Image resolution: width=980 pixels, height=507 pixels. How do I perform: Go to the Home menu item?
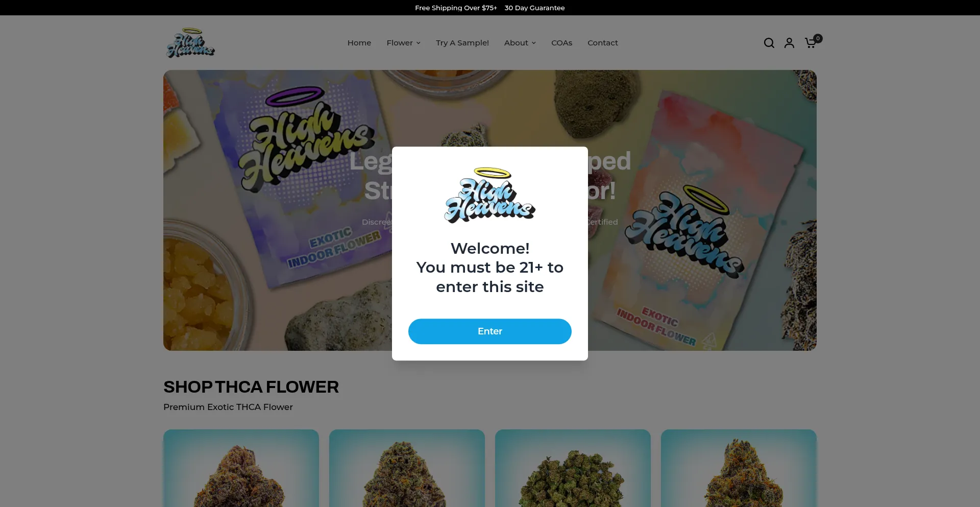pyautogui.click(x=359, y=43)
